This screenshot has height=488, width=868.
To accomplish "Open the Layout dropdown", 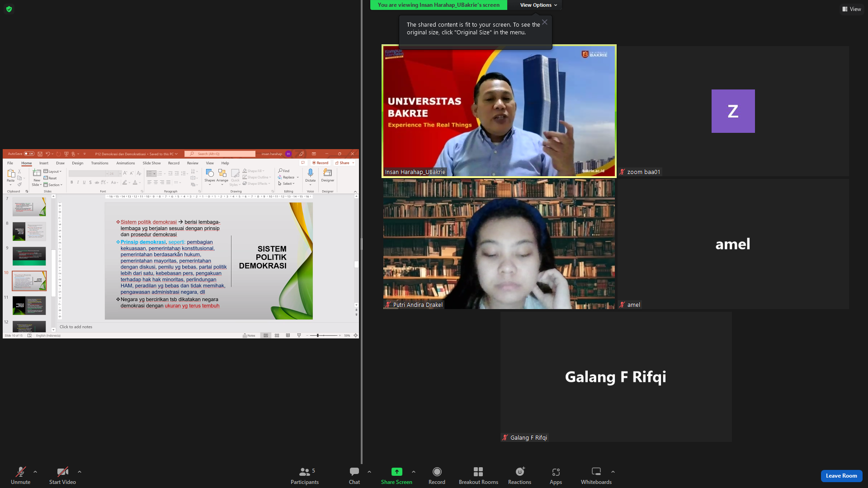I will [x=52, y=171].
